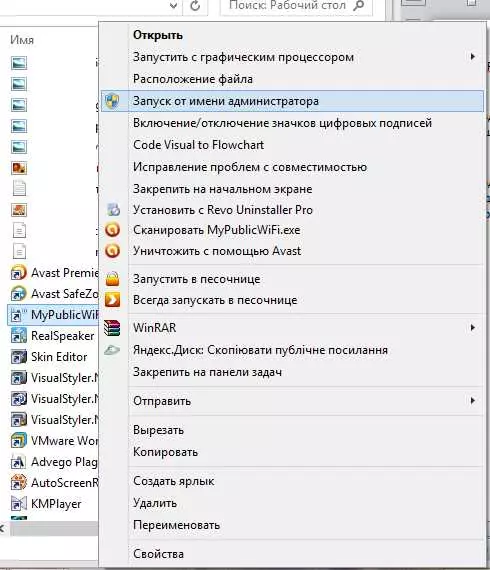Click the Yandex.Disk icon in the menu
The image size is (490, 570).
coord(112,350)
